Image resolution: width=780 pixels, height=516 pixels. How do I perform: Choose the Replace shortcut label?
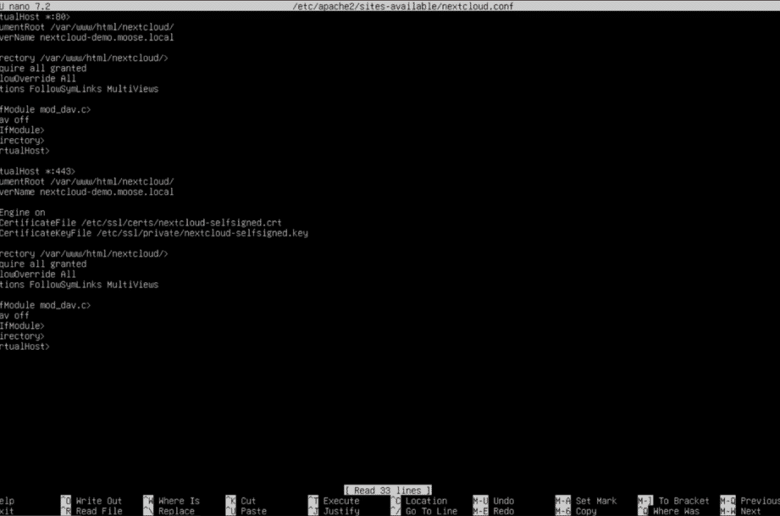[x=176, y=511]
